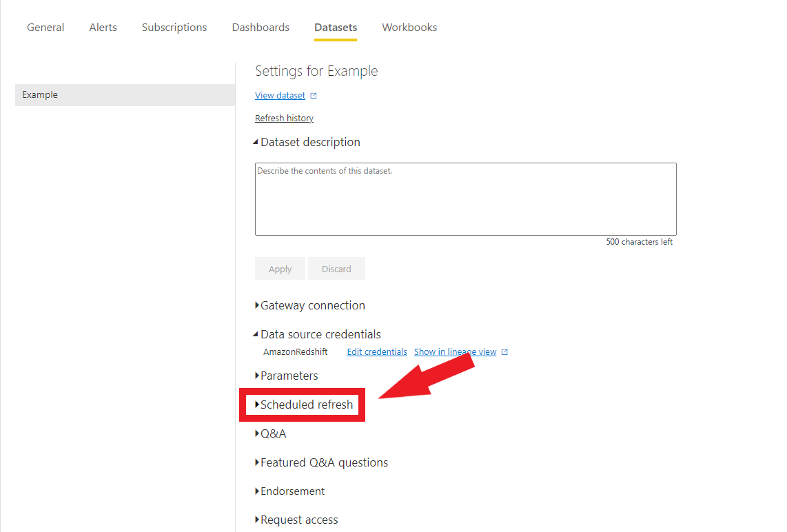Switch to the Subscriptions tab
This screenshot has width=787, height=532.
pos(174,28)
